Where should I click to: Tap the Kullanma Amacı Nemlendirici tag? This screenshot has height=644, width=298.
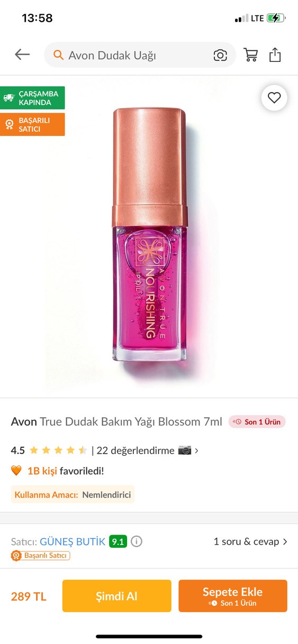tap(73, 494)
